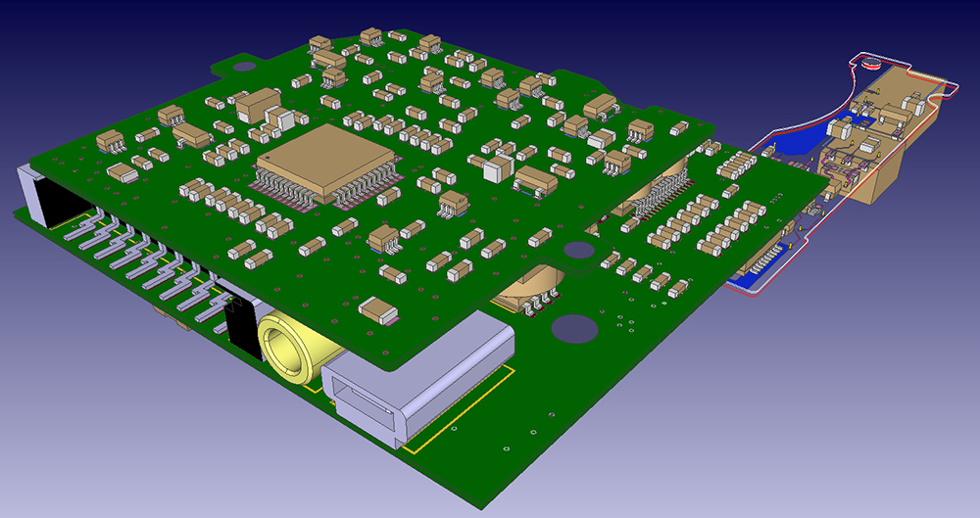Screen dimensions: 980x518
Task: Click the row of bent metal pins
Action: (x=147, y=264)
